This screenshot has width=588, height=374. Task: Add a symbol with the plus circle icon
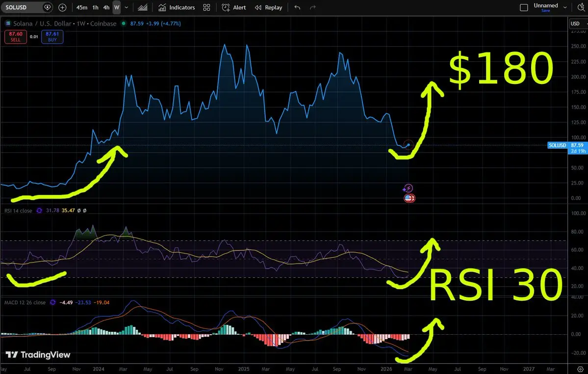click(x=62, y=7)
